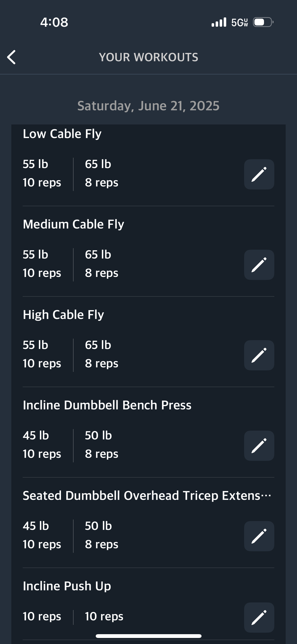
Task: Tap the back arrow icon
Action: (11, 57)
